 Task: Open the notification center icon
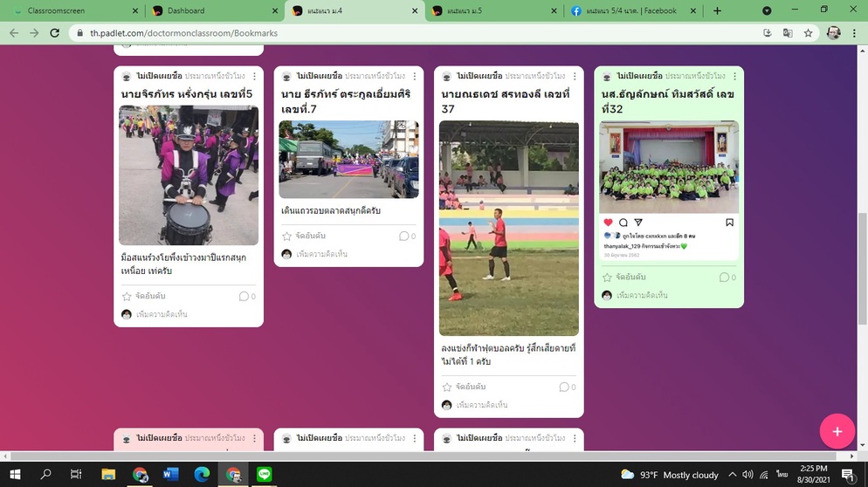pyautogui.click(x=848, y=474)
